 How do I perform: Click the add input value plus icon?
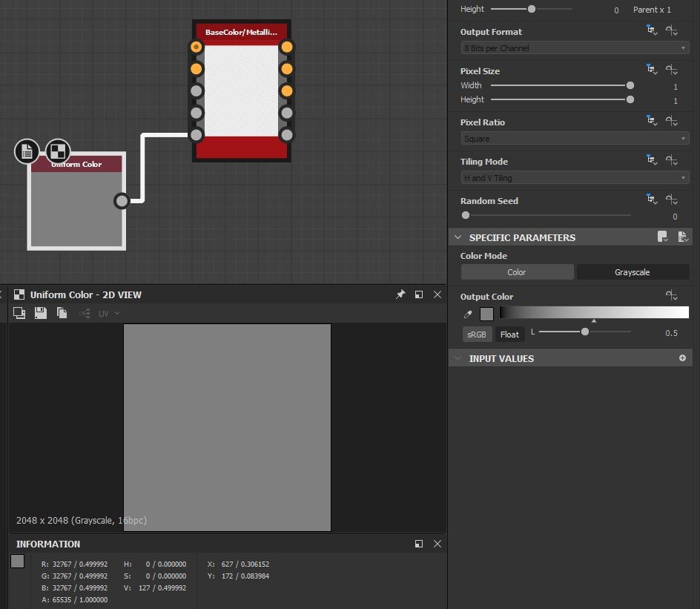(x=682, y=358)
